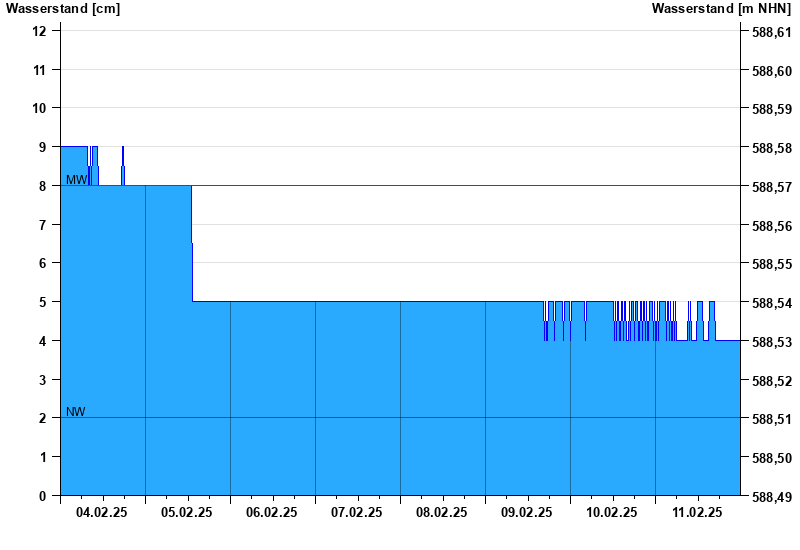Click the left axis value 3
Screen dimensions: 800x550
click(42, 380)
